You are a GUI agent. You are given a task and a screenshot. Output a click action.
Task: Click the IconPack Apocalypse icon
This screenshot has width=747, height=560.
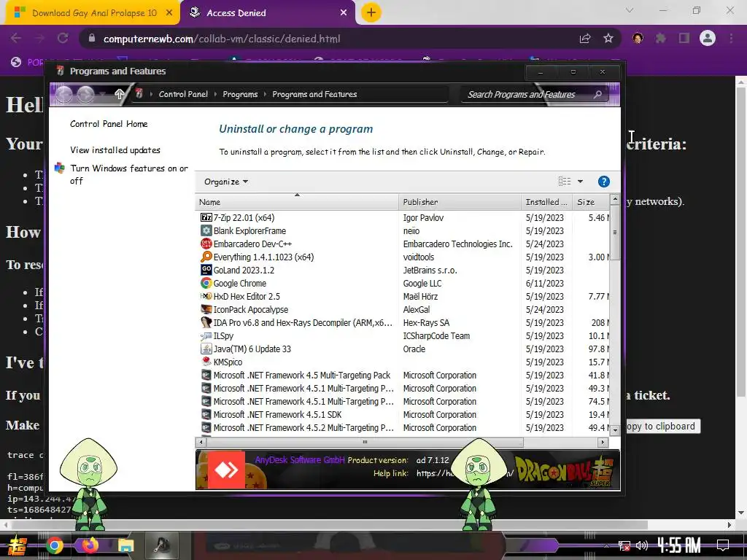point(206,309)
